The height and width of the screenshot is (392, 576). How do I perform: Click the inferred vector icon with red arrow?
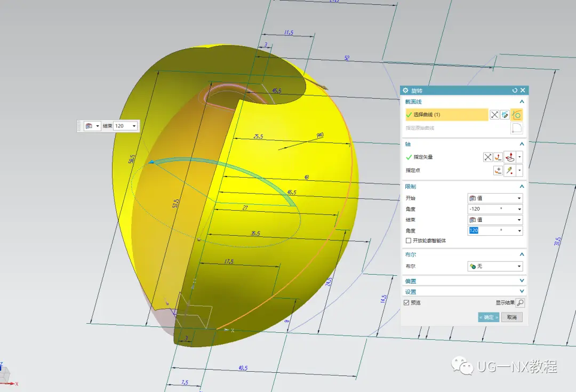(x=509, y=157)
